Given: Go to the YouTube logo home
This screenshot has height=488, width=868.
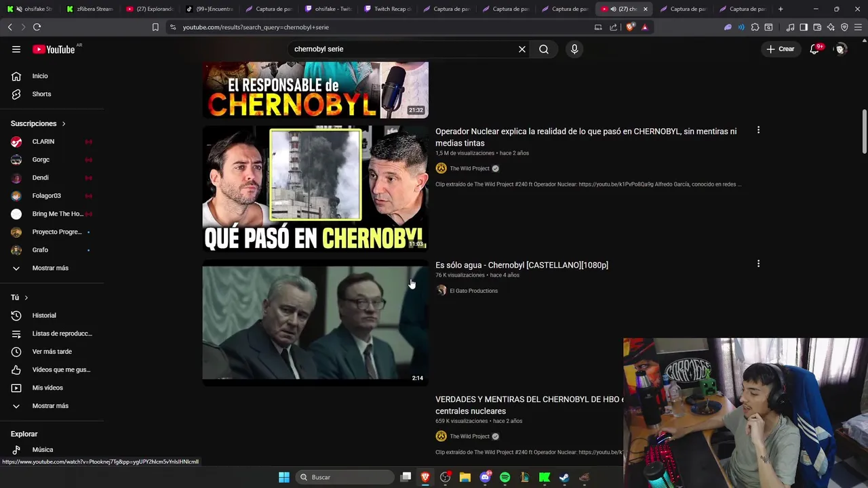Looking at the screenshot, I should click(54, 49).
